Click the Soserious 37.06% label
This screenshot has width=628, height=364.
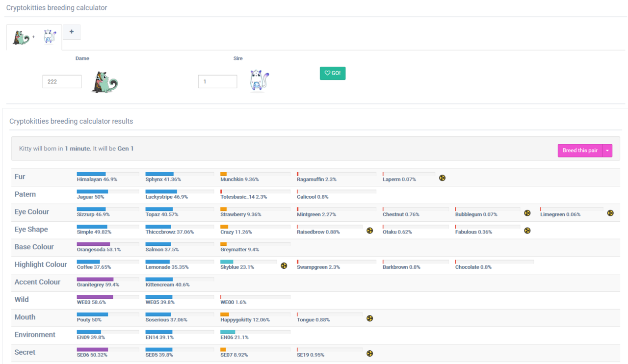[166, 320]
